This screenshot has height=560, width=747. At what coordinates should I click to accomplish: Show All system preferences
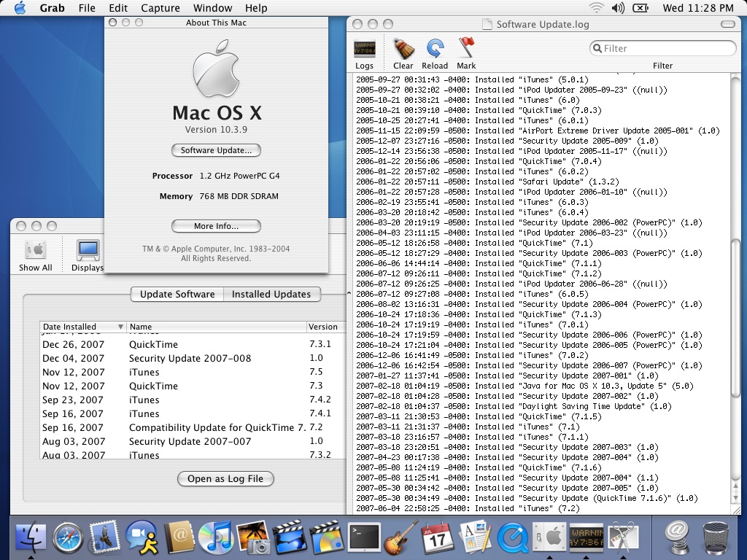(x=35, y=255)
